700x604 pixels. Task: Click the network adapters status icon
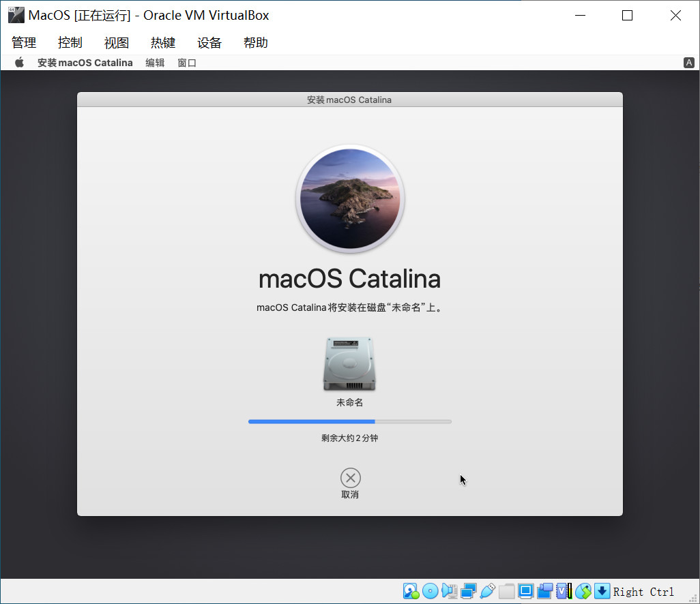(x=468, y=591)
